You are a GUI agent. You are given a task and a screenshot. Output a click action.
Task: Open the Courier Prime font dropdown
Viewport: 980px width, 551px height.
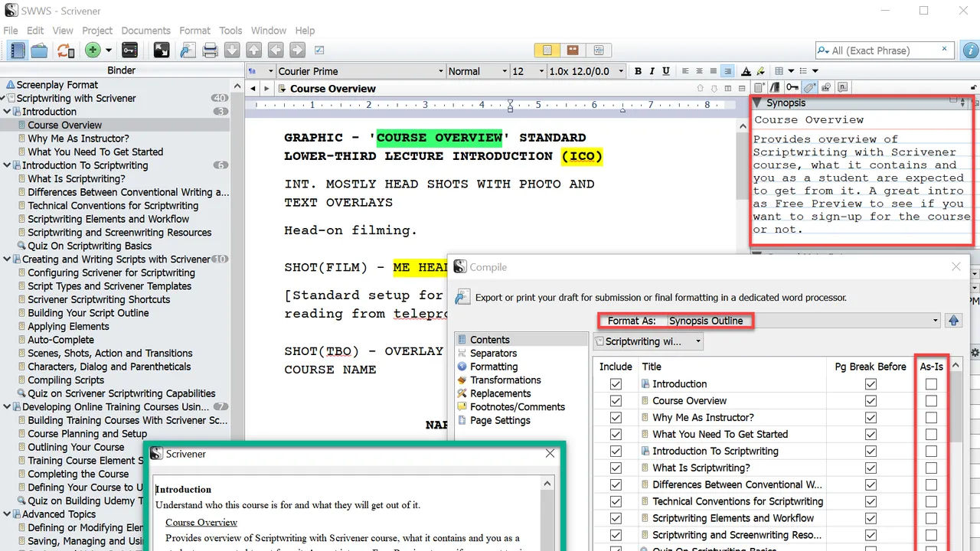[361, 71]
